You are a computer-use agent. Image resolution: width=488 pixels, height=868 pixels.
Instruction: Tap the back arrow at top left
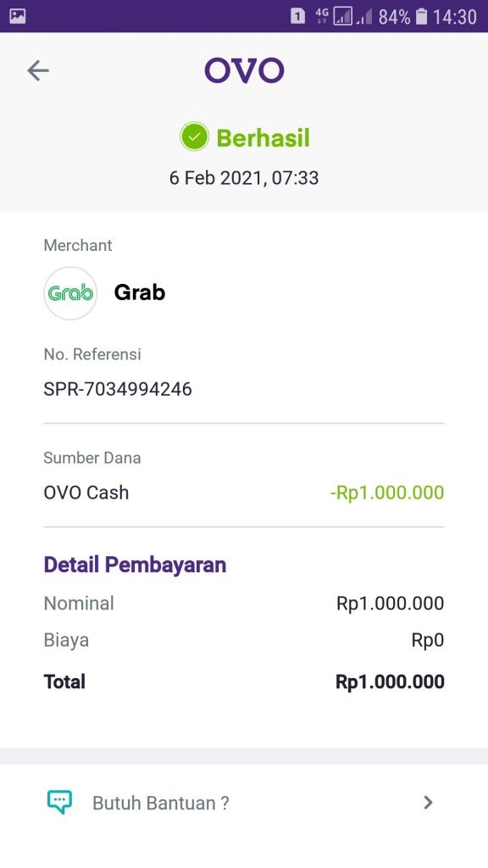pos(37,71)
